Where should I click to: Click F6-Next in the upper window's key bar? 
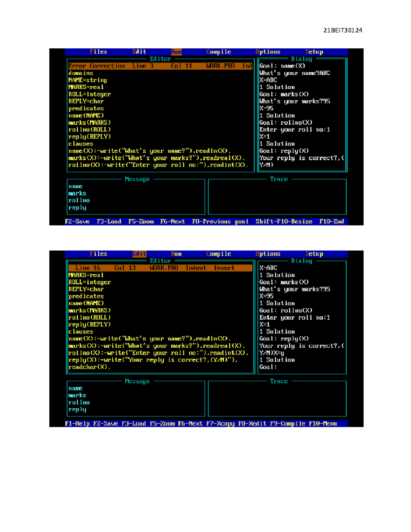173,222
